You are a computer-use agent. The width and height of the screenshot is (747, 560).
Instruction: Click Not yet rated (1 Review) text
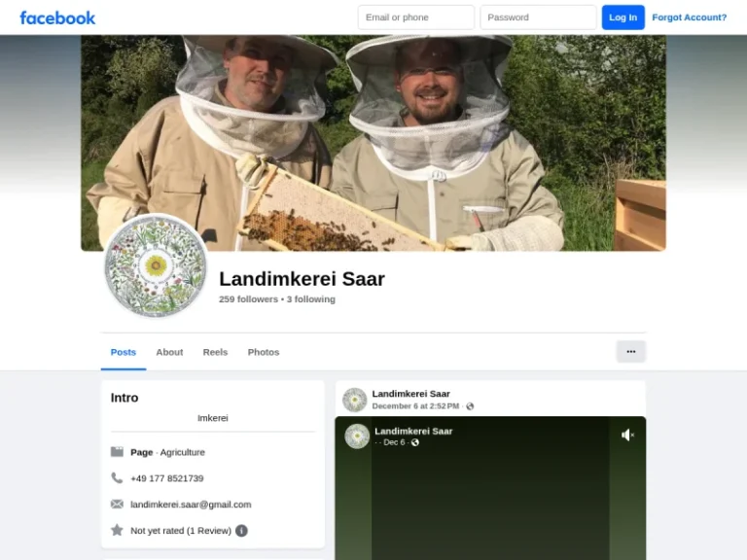click(x=181, y=531)
